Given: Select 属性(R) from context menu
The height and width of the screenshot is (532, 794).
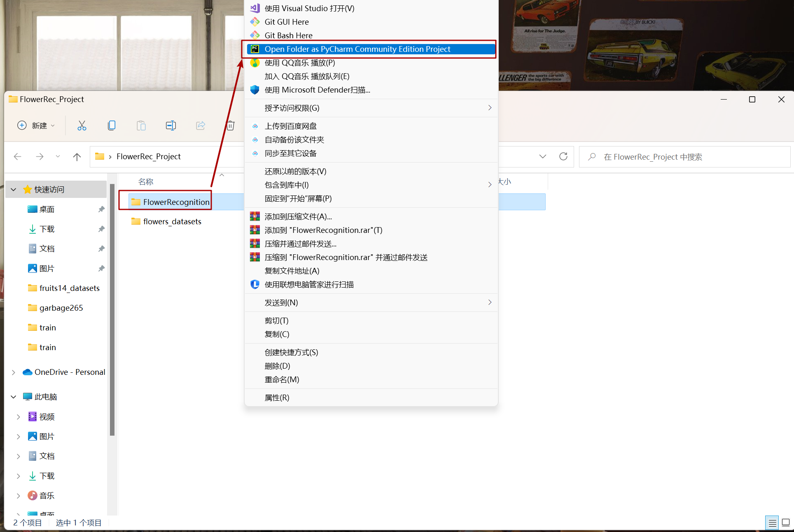Looking at the screenshot, I should click(277, 397).
